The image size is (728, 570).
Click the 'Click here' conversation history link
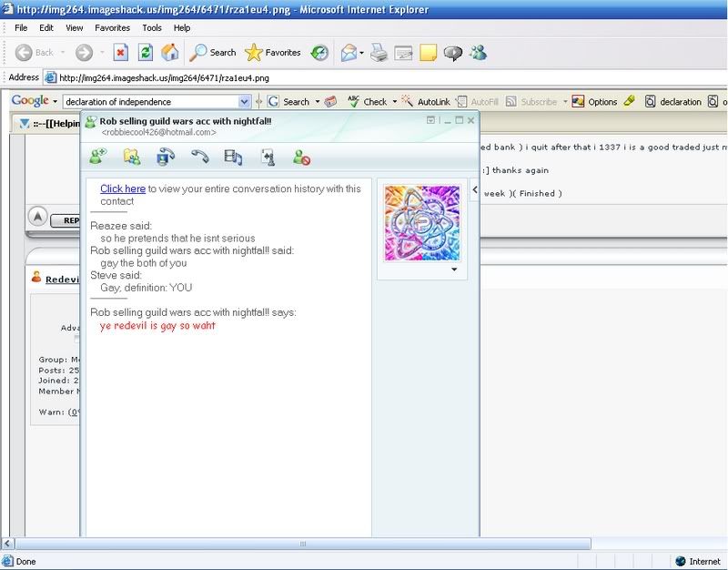(x=123, y=188)
